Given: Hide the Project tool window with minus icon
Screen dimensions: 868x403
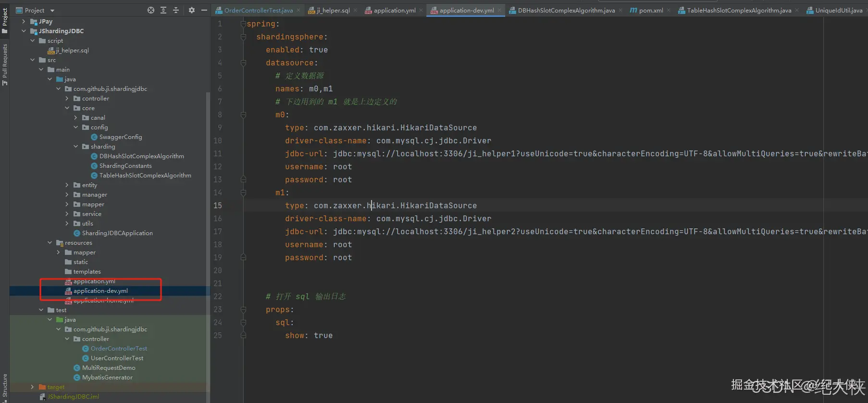Looking at the screenshot, I should point(204,10).
